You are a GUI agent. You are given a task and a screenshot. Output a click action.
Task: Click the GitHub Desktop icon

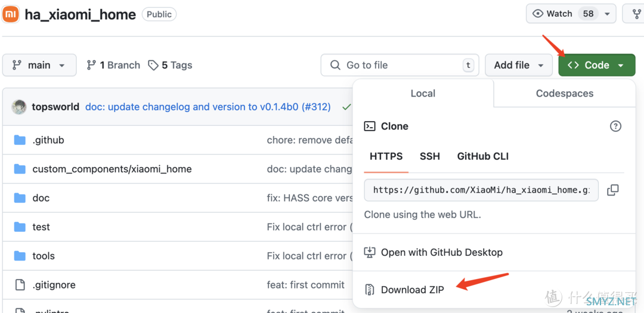370,252
